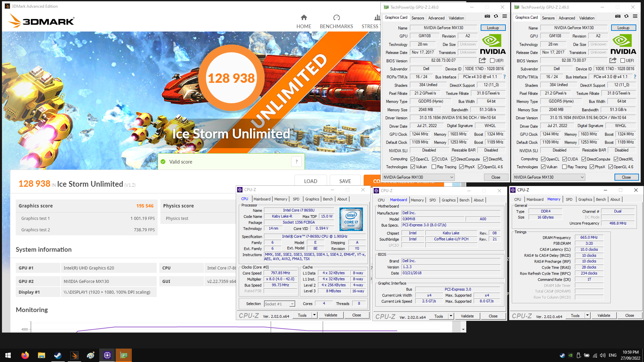This screenshot has height=362, width=644.
Task: Toggle UEFI checkbox in left GPU-Z
Action: pyautogui.click(x=492, y=61)
